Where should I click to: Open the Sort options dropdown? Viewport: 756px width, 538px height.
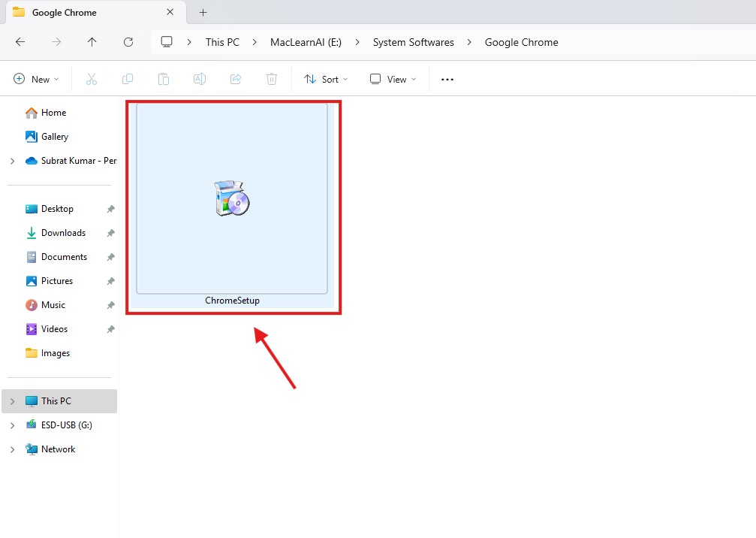click(x=326, y=79)
